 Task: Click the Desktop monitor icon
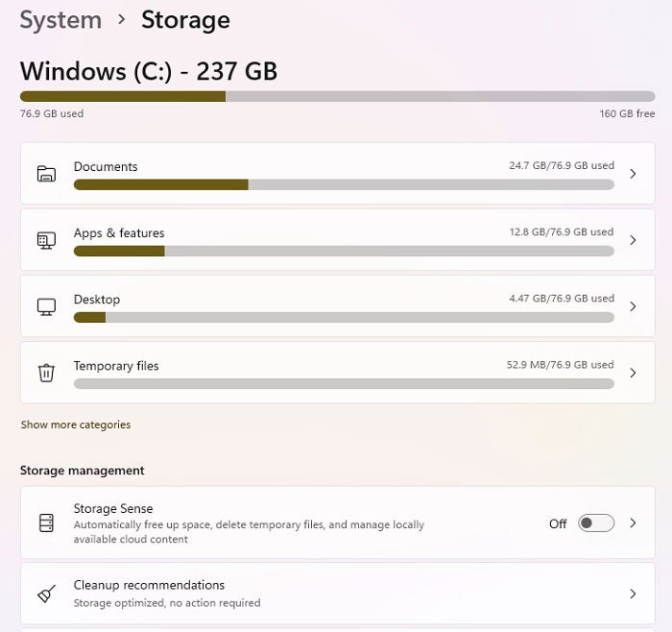[46, 306]
